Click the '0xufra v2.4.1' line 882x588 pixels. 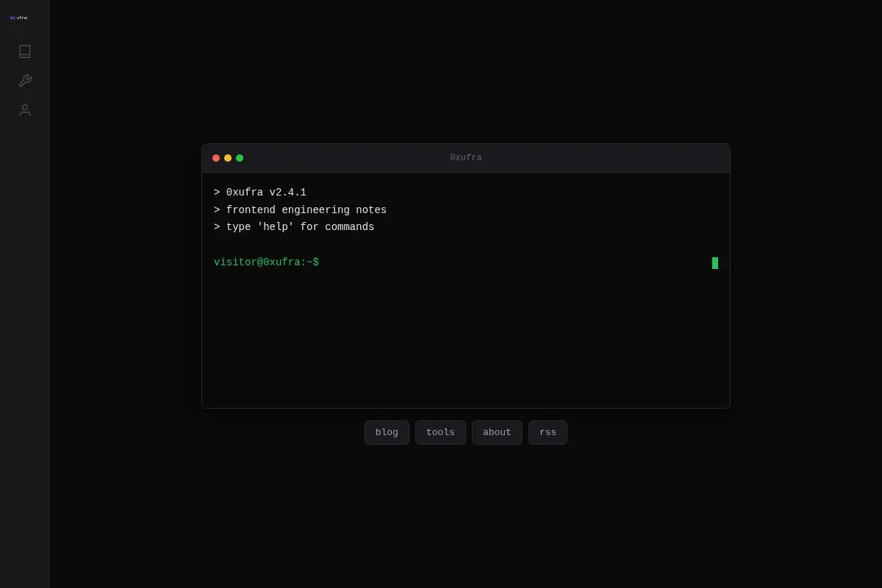click(260, 193)
